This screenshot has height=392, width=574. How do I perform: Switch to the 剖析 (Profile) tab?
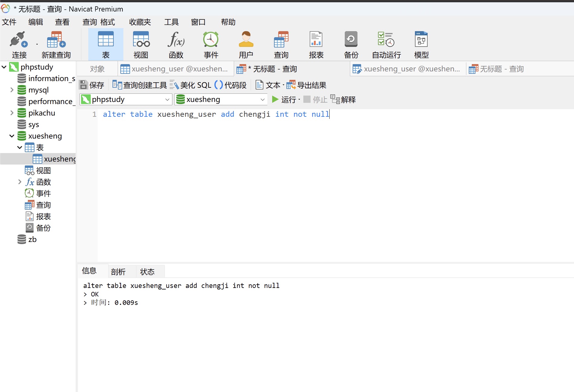point(118,272)
